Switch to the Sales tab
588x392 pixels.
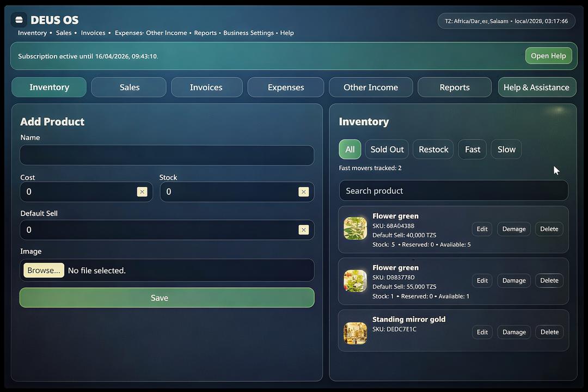[129, 87]
